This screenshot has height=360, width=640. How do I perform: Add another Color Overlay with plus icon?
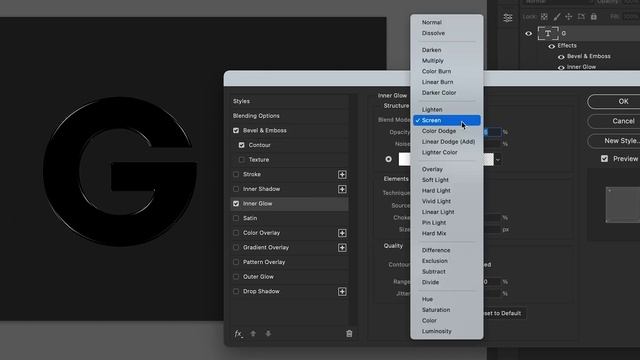point(342,233)
